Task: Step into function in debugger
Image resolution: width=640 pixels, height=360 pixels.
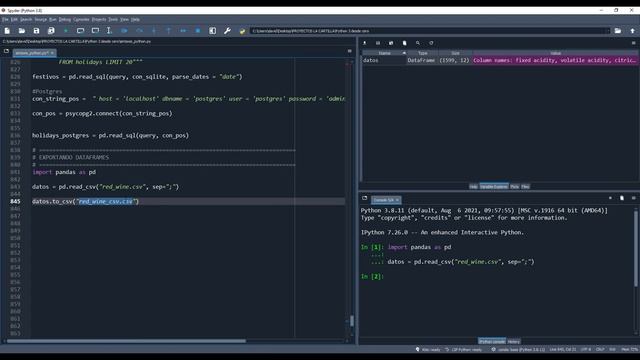Action: coord(154,31)
